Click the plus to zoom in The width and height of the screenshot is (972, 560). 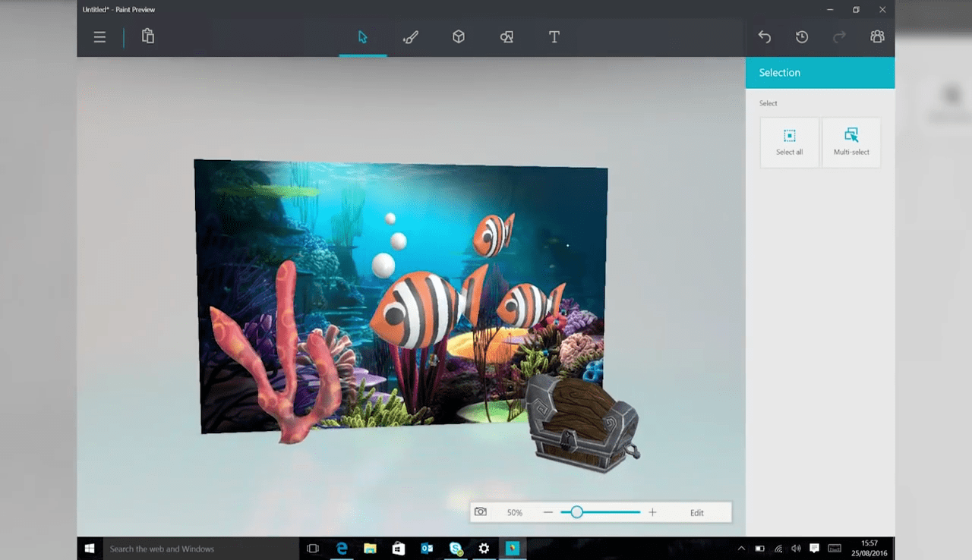pos(652,512)
